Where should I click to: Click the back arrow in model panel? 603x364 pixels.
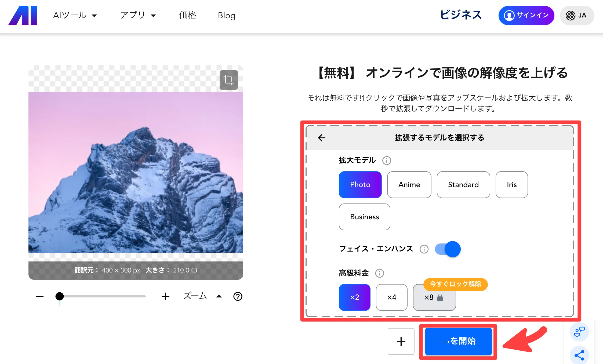(x=321, y=138)
